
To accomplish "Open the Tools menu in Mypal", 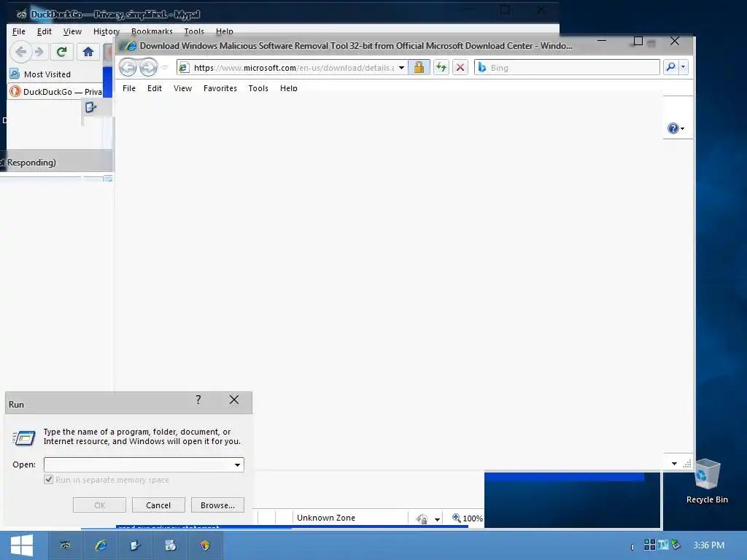I will (194, 31).
